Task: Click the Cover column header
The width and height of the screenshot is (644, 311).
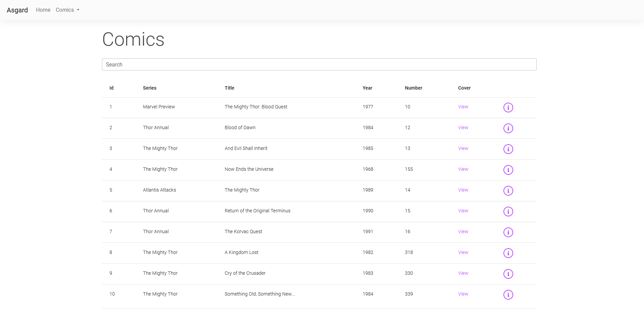Action: [x=464, y=88]
